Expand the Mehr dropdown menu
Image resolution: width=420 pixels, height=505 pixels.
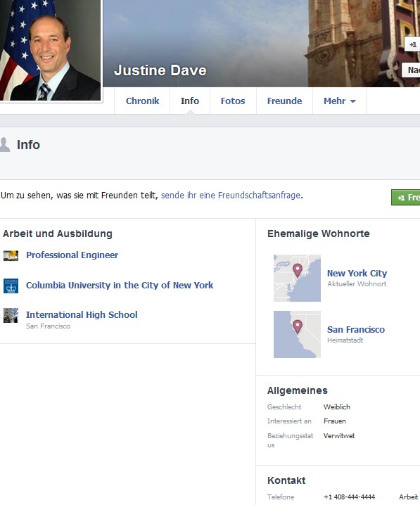pyautogui.click(x=340, y=101)
